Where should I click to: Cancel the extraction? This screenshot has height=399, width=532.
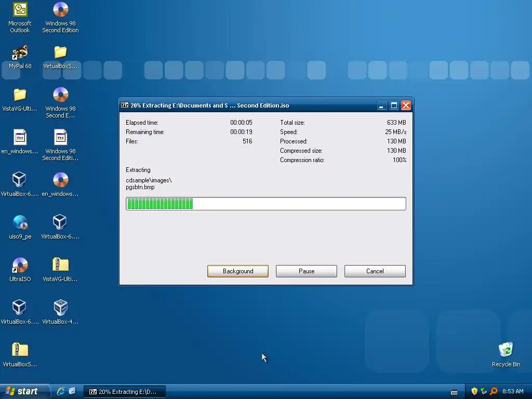(375, 271)
